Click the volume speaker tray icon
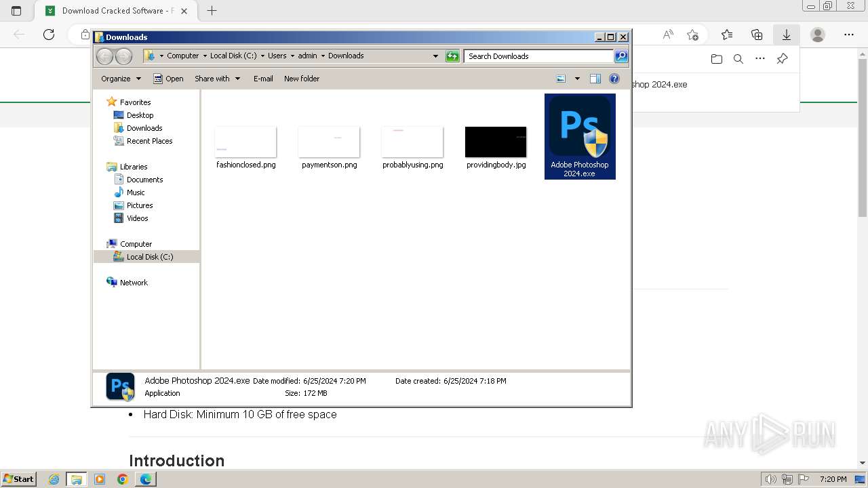The width and height of the screenshot is (868, 488). click(x=771, y=479)
